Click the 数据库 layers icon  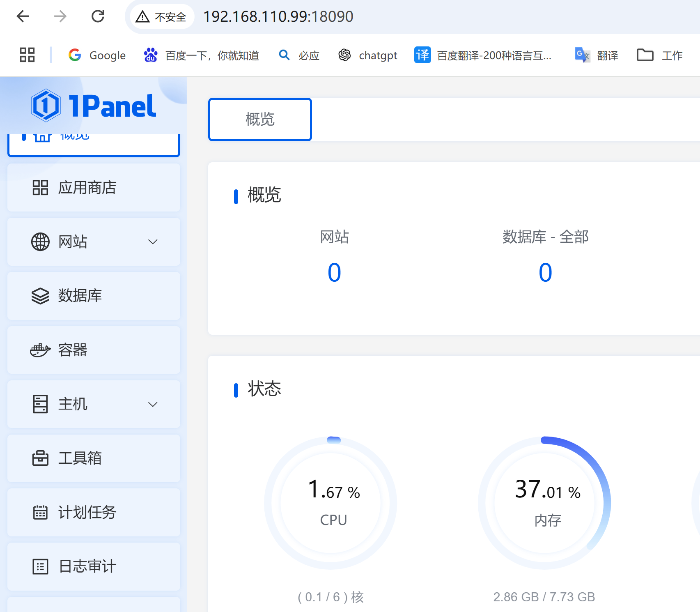click(40, 296)
